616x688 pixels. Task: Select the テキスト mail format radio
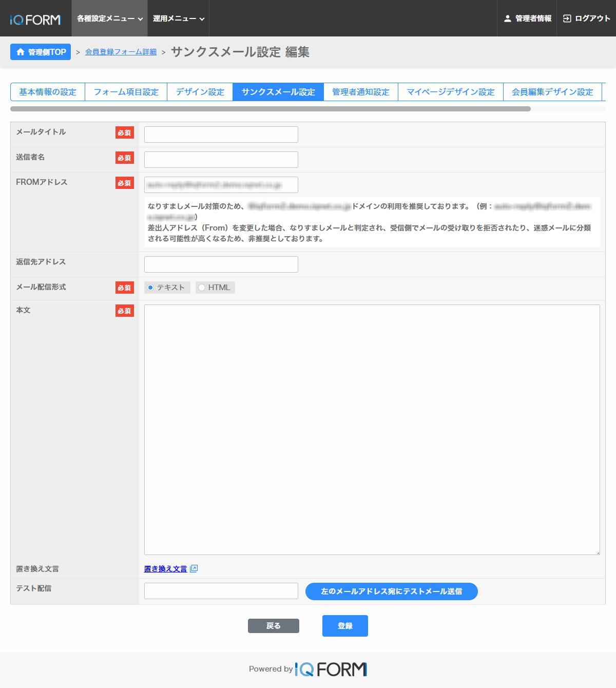click(x=150, y=288)
